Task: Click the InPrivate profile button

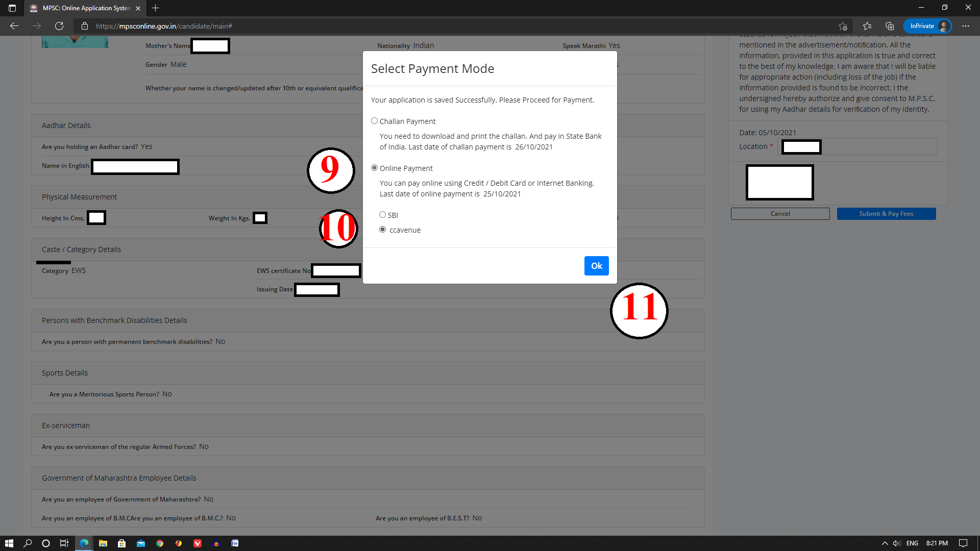Action: point(927,26)
